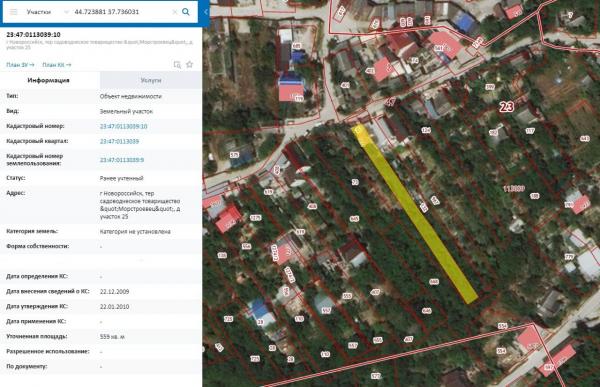Switch to the Услуги tab
Image resolution: width=600 pixels, height=387 pixels.
coord(151,80)
